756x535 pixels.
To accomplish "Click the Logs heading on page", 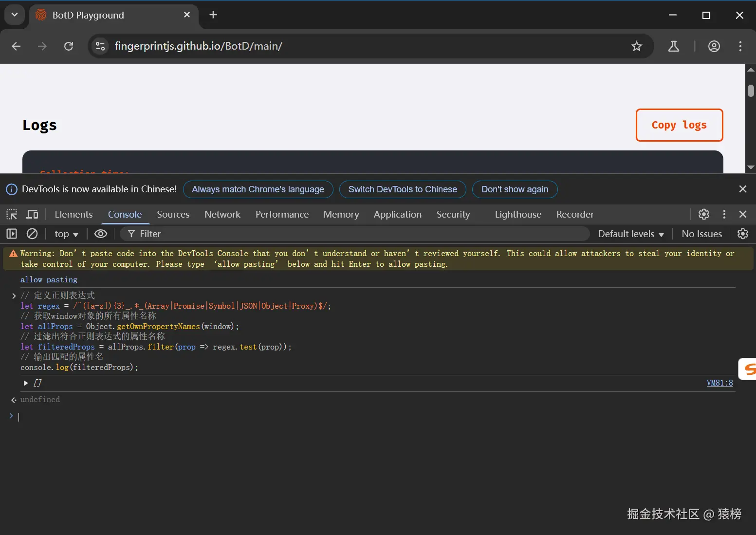I will click(39, 125).
